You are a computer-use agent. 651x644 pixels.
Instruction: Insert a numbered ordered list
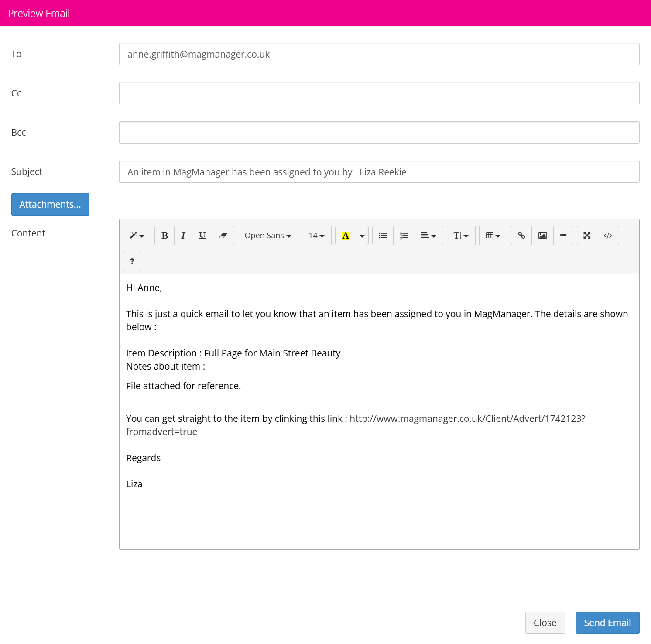click(x=404, y=236)
